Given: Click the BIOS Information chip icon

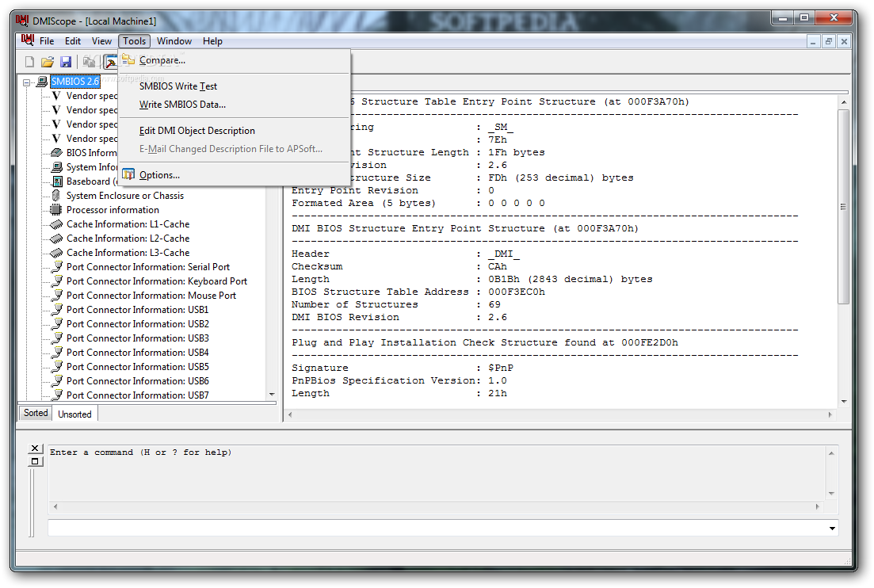Looking at the screenshot, I should [56, 153].
